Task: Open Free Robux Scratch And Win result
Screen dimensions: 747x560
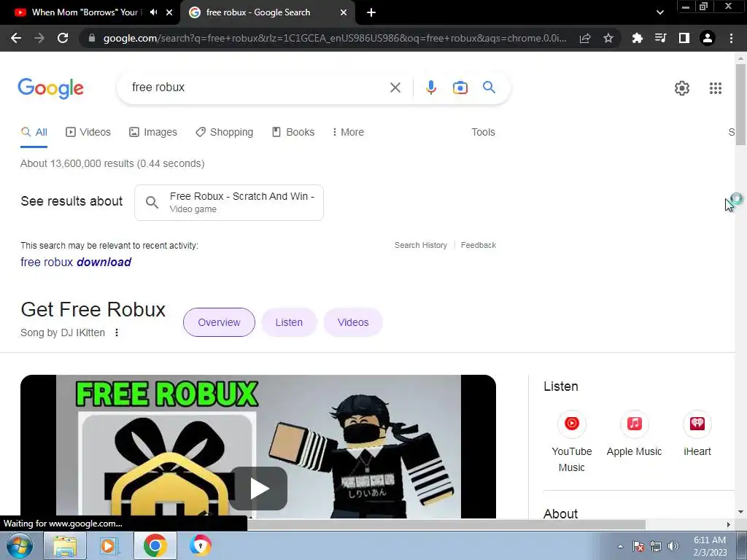Action: click(229, 203)
